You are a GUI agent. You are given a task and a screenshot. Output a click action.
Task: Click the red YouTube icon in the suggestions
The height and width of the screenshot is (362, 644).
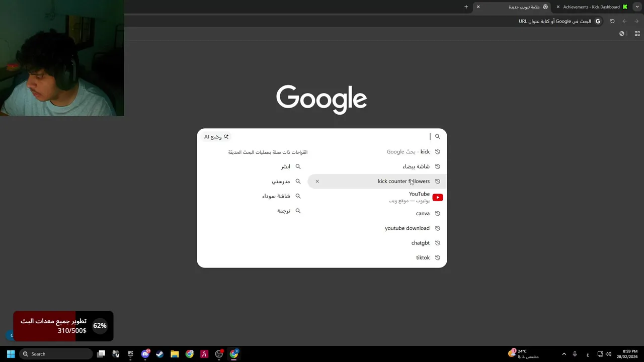(438, 197)
